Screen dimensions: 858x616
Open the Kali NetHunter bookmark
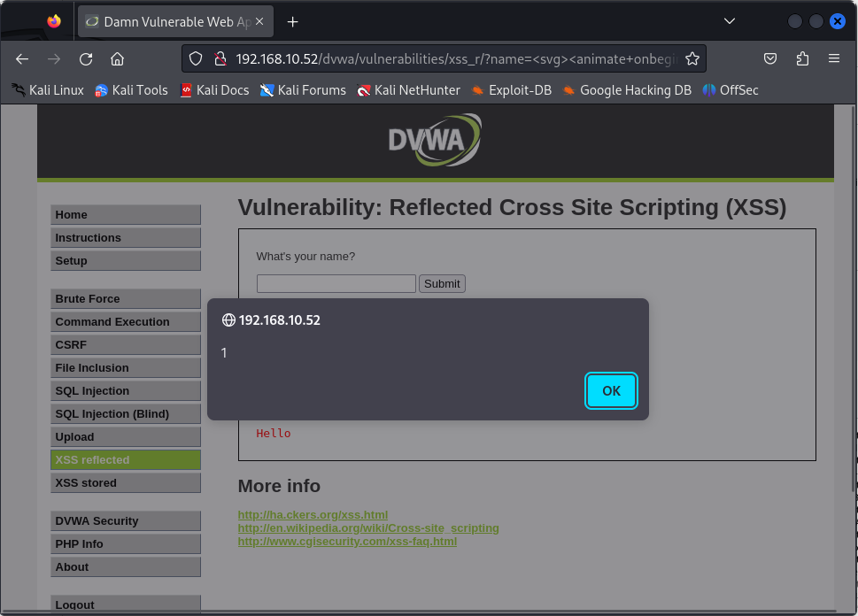[x=408, y=90]
